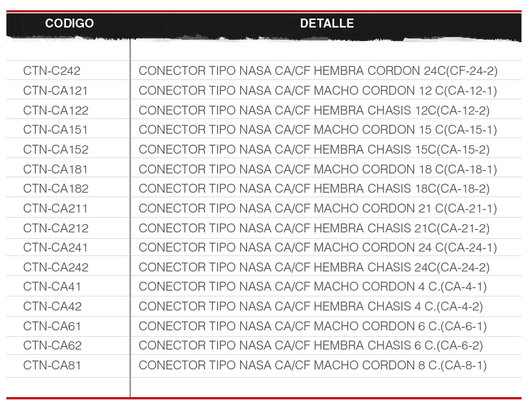Select code CTN-CA181

pos(56,169)
